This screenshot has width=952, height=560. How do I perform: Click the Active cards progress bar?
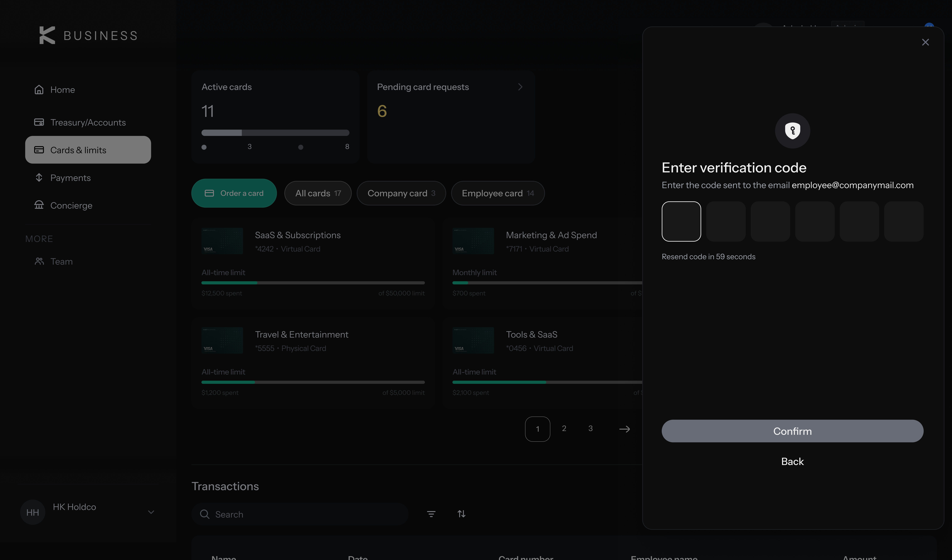(275, 133)
